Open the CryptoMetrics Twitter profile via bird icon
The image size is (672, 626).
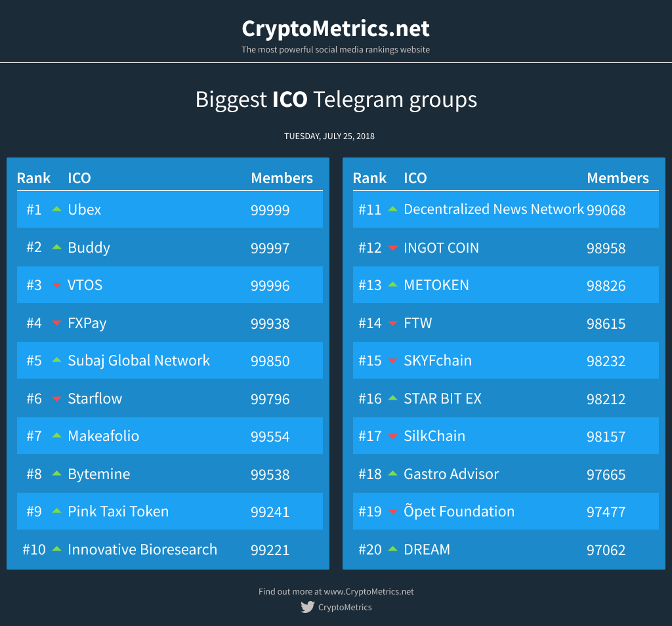[307, 607]
